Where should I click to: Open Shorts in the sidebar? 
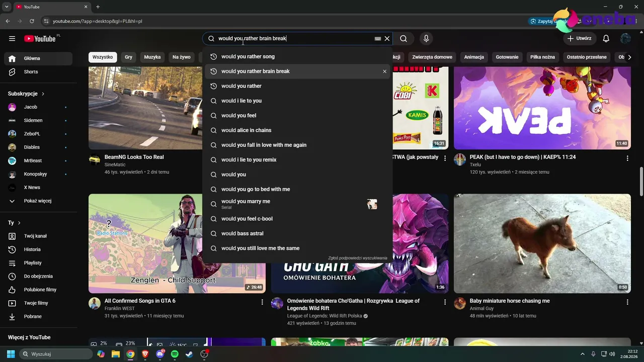pyautogui.click(x=38, y=72)
